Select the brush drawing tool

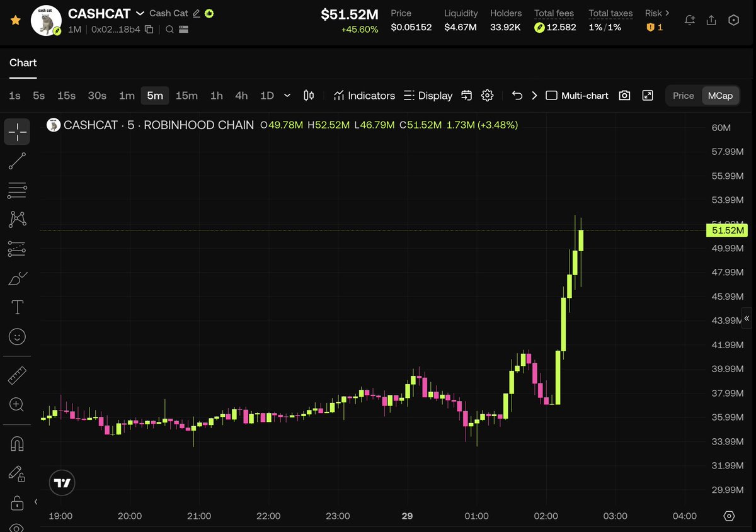(x=17, y=278)
